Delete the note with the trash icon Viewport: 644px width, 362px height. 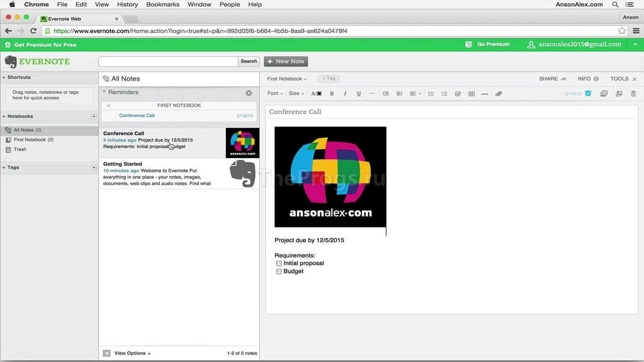point(634,93)
